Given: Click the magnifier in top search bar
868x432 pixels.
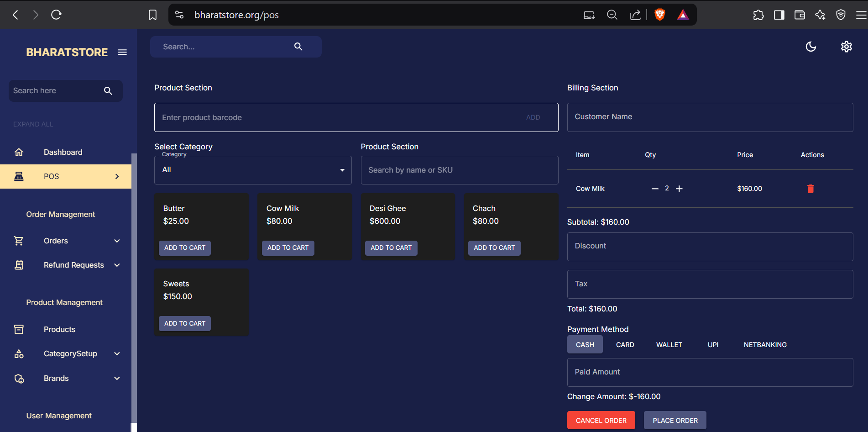Looking at the screenshot, I should coord(298,47).
